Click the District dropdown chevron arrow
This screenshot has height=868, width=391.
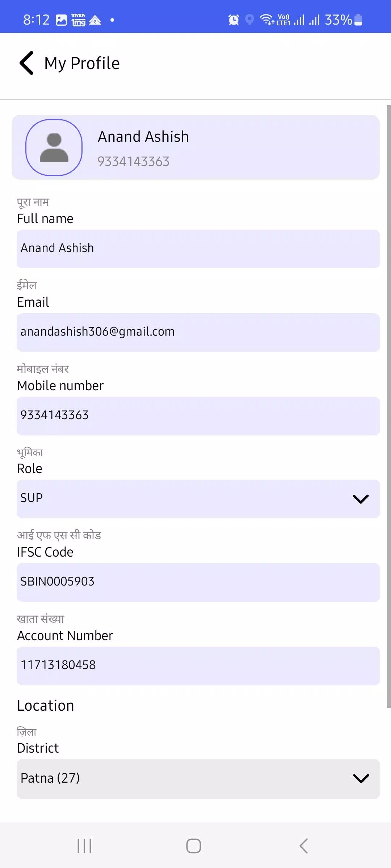(x=361, y=779)
